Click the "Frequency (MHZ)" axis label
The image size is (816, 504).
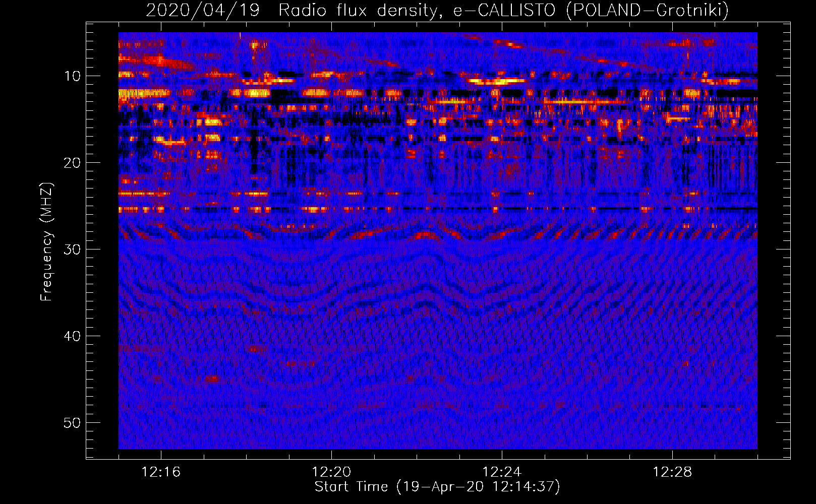tap(46, 241)
